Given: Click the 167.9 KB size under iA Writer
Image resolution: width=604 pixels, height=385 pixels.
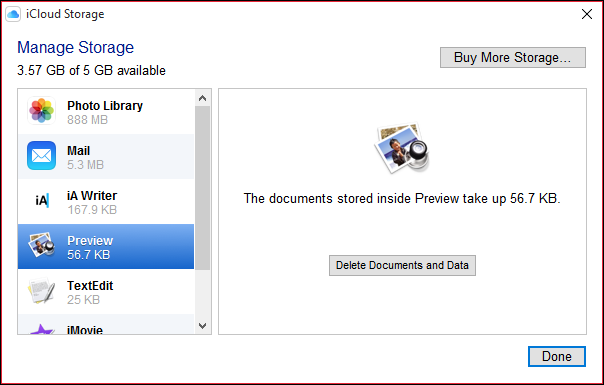Looking at the screenshot, I should 92,210.
